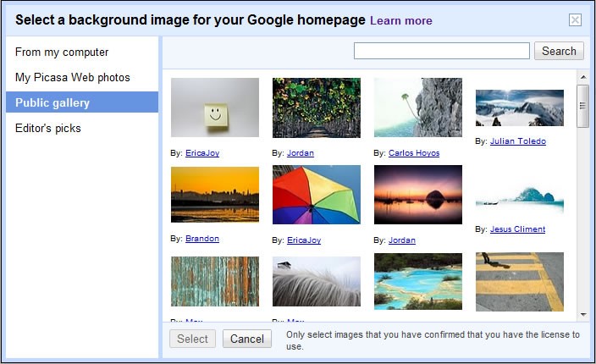Choose the turquoise pools photo

click(x=418, y=282)
